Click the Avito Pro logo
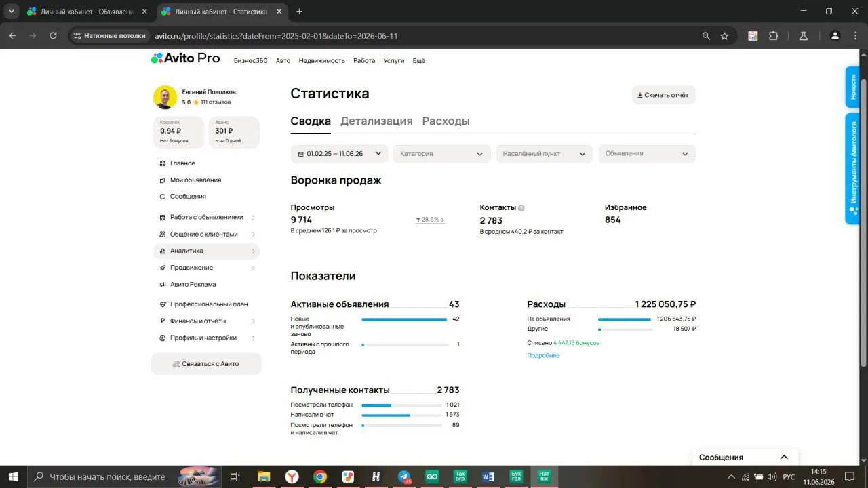 click(185, 58)
